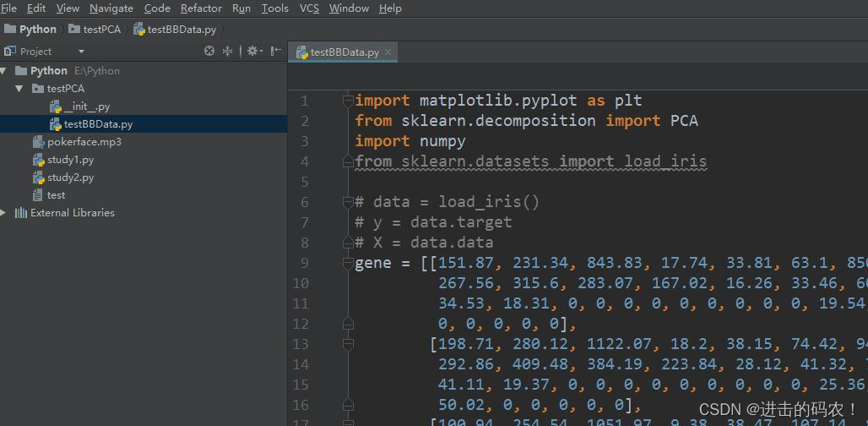868x426 pixels.
Task: Click the PCA class name on line 2
Action: pos(684,121)
